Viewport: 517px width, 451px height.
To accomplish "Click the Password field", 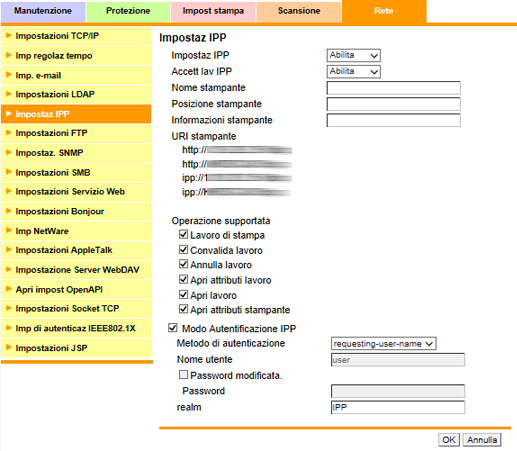I will 398,391.
